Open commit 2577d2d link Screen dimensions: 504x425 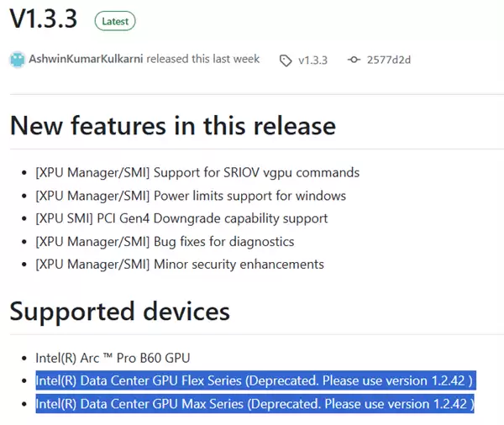coord(391,60)
